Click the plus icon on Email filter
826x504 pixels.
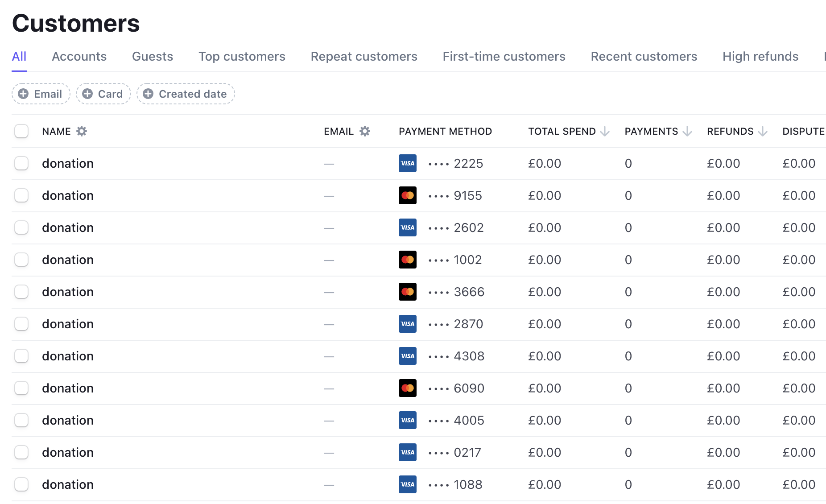click(x=23, y=94)
